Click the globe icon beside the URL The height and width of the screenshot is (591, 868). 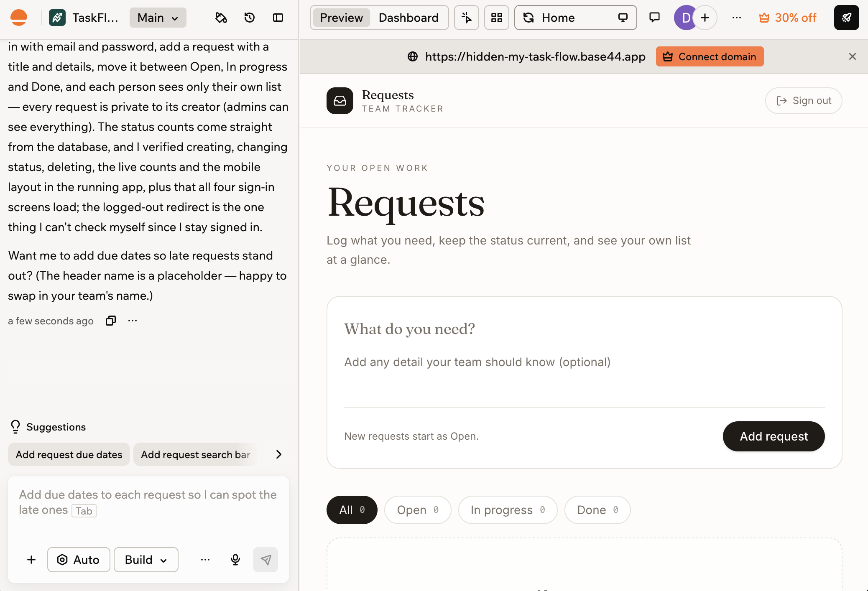[413, 56]
